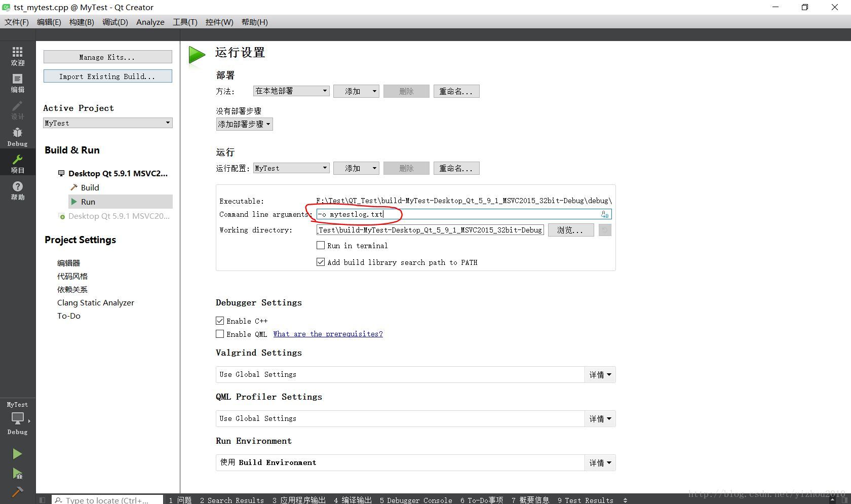Open the 帮助(H) menu
This screenshot has height=504, width=851.
coord(255,22)
